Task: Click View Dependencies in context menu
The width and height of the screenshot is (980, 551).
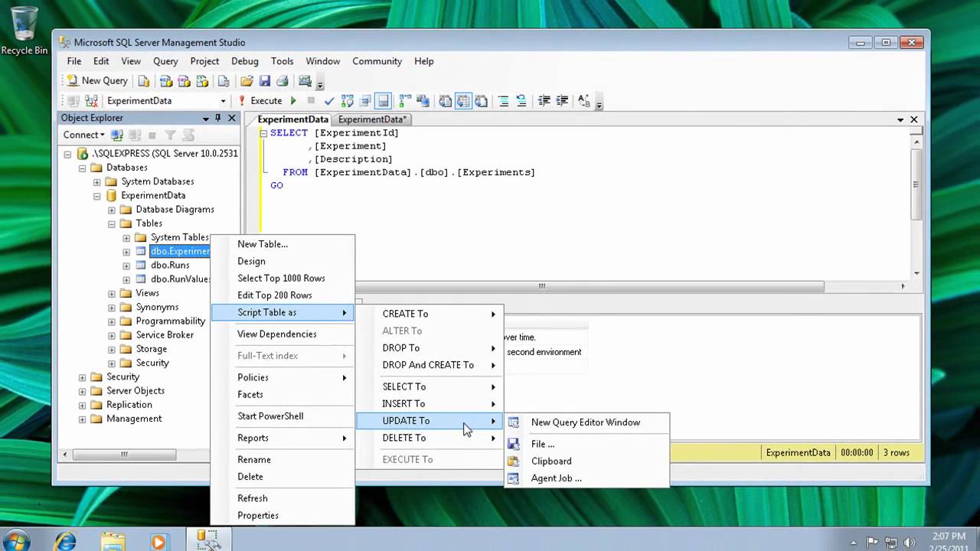Action: click(283, 334)
